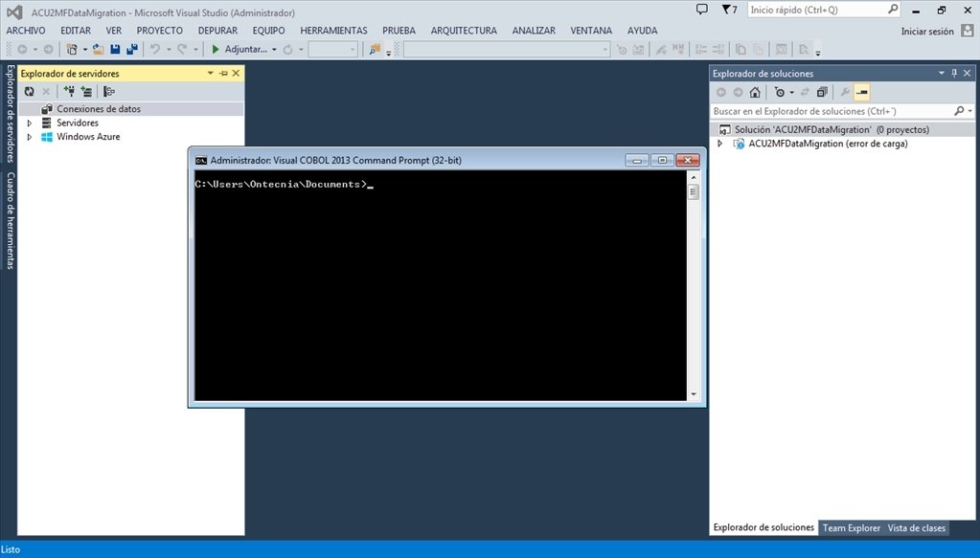Open the ANALIZAR menu
This screenshot has width=980, height=558.
tap(534, 31)
